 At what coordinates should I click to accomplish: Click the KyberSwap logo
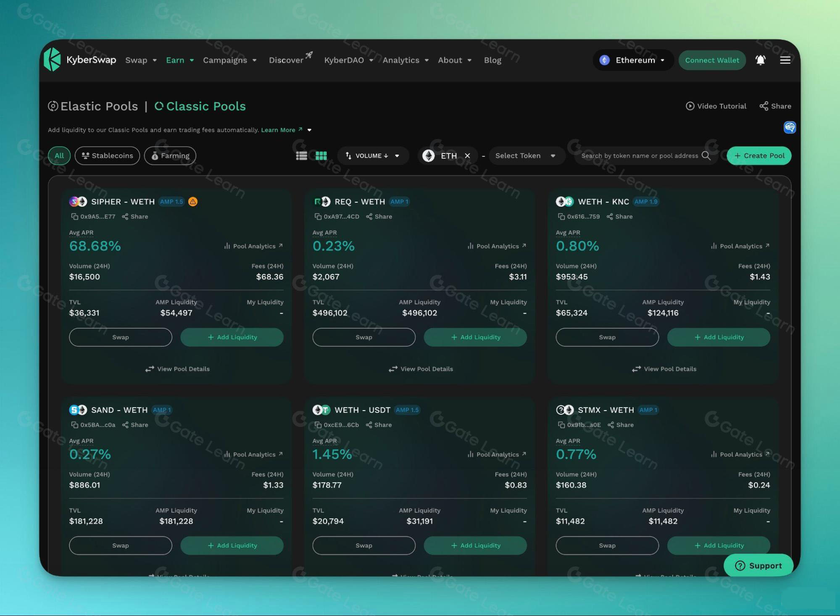80,60
